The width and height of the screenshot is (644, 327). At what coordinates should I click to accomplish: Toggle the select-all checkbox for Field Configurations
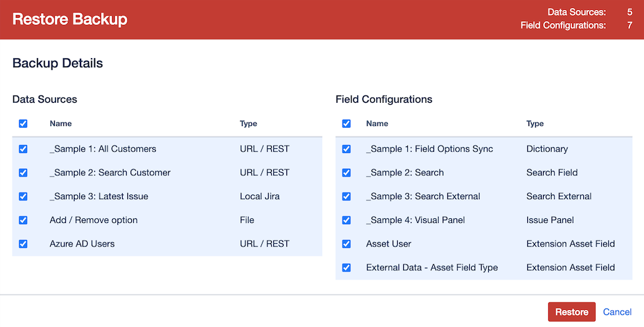click(346, 124)
